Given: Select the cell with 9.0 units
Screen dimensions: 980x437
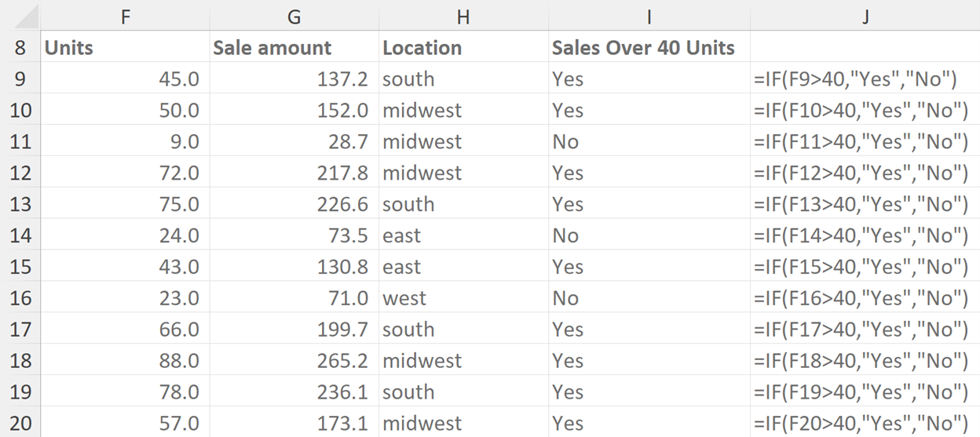Looking at the screenshot, I should [x=125, y=142].
